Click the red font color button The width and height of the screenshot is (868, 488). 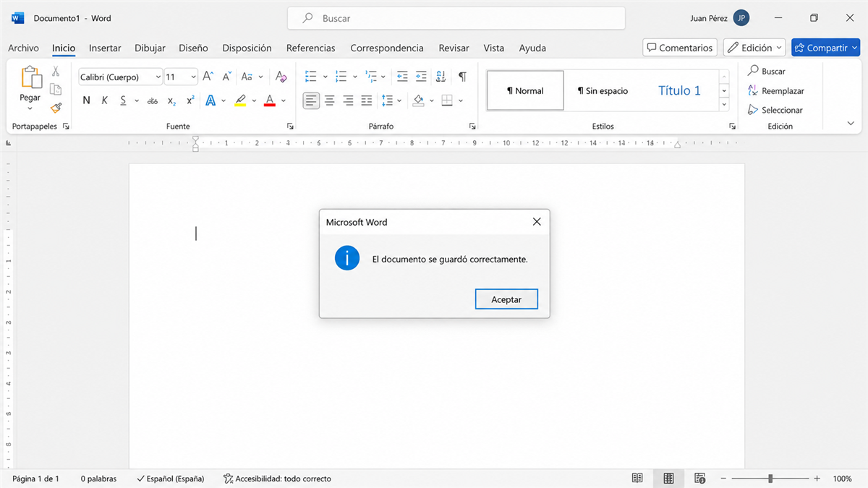click(270, 100)
